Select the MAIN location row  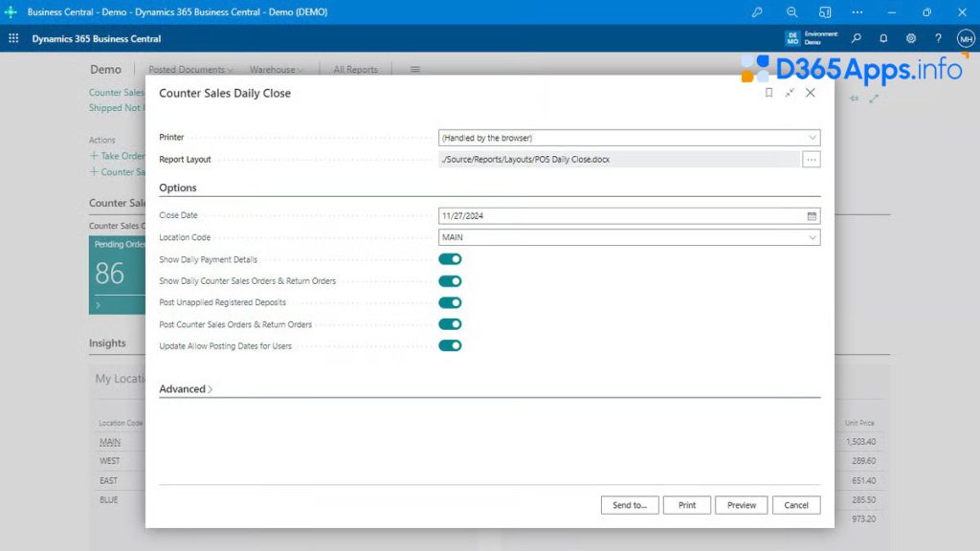[x=110, y=442]
